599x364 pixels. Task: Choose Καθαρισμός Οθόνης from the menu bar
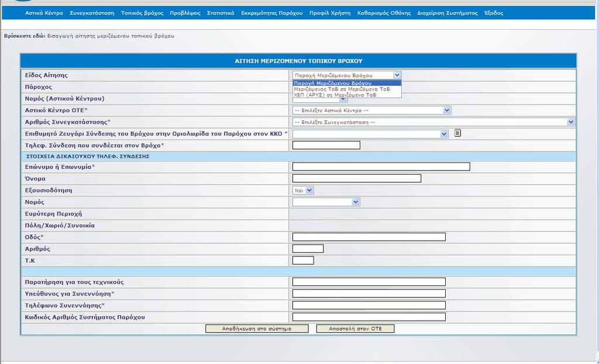(x=384, y=13)
